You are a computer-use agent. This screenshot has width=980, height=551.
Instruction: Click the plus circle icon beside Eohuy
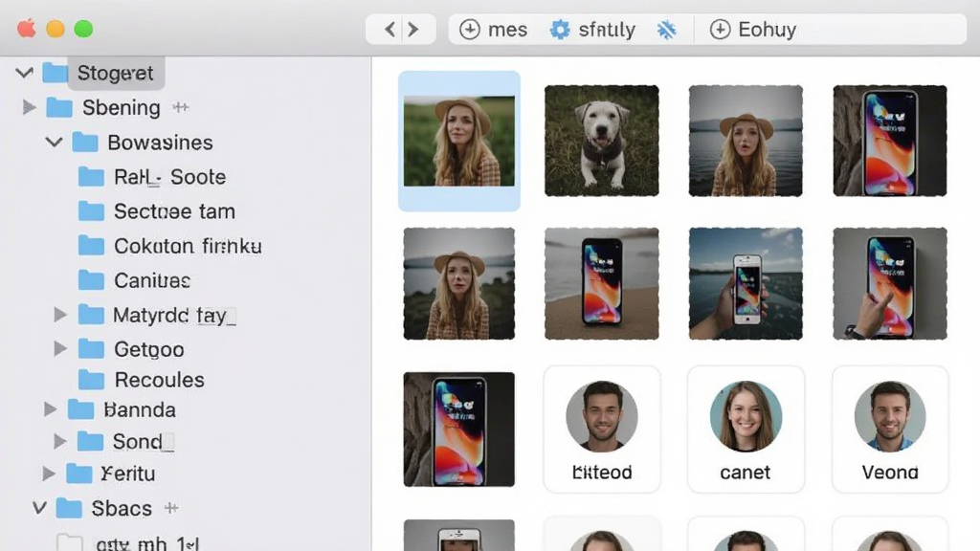(x=720, y=30)
